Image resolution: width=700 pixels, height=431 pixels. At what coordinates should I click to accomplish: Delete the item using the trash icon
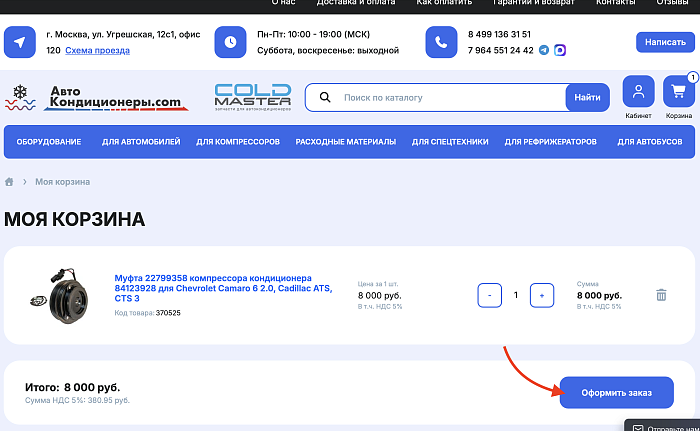(661, 295)
